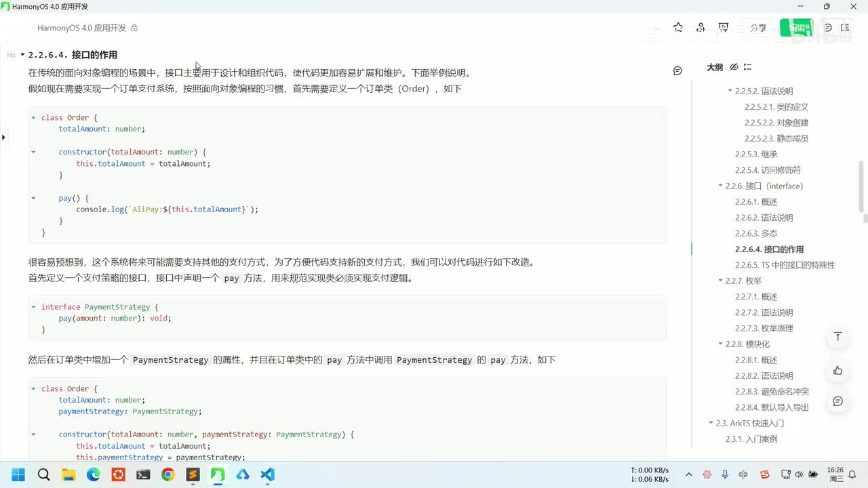Click the HarmonyOS 4.0 应用开发 document title
This screenshot has height=488, width=868.
81,28
